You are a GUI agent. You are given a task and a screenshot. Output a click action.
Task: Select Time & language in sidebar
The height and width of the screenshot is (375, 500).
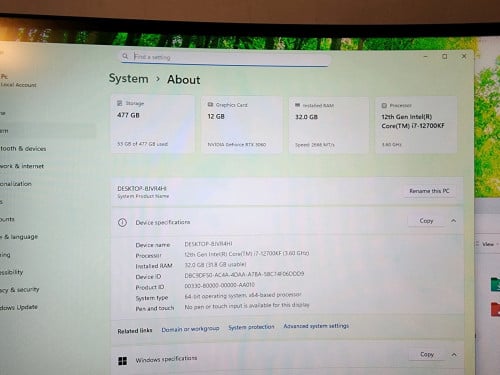(19, 237)
